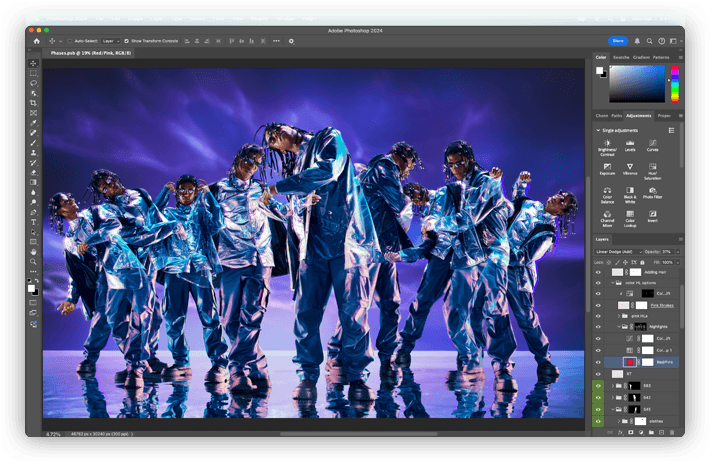Enable the Auto-Select checkbox
712x464 pixels.
(68, 41)
